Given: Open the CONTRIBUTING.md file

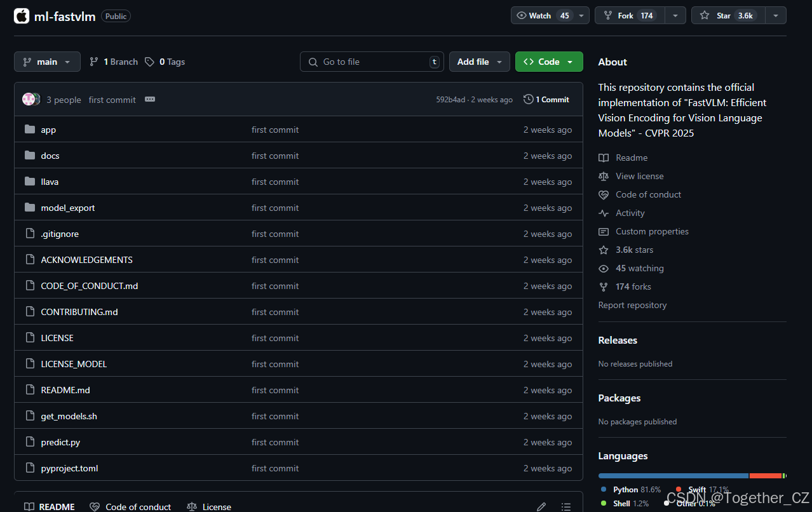Looking at the screenshot, I should coord(79,312).
